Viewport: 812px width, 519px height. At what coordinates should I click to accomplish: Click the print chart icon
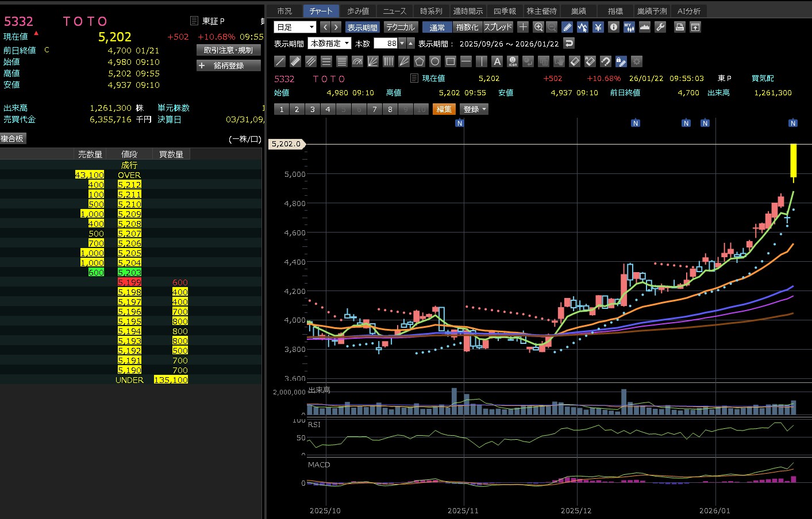pos(680,27)
